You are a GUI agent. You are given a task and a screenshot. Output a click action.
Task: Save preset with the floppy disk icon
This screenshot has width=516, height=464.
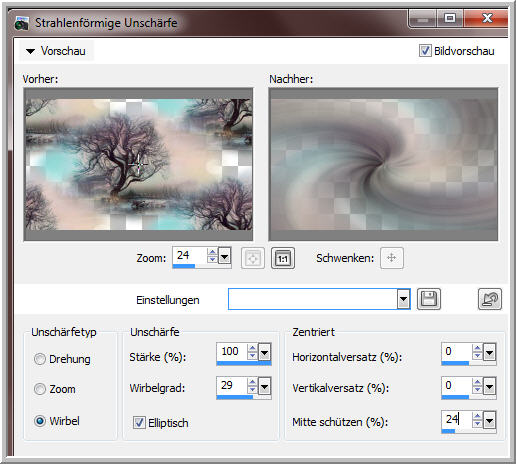[429, 299]
